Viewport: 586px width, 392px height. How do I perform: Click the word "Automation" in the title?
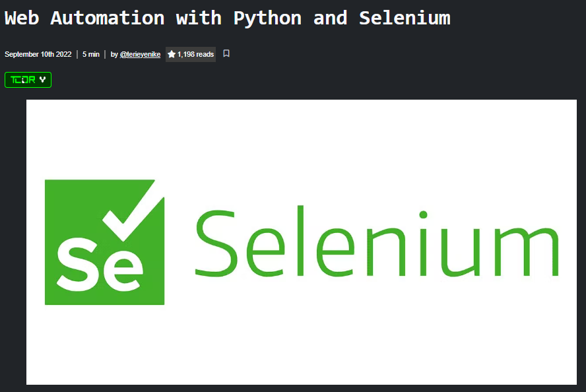[107, 18]
